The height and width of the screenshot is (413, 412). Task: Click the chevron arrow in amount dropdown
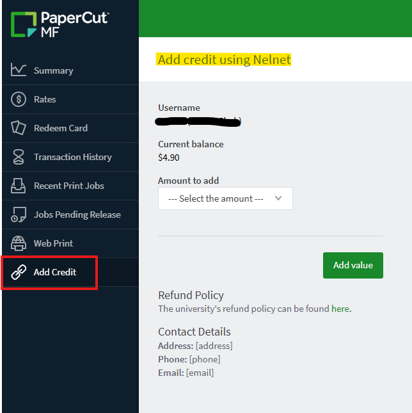point(278,198)
